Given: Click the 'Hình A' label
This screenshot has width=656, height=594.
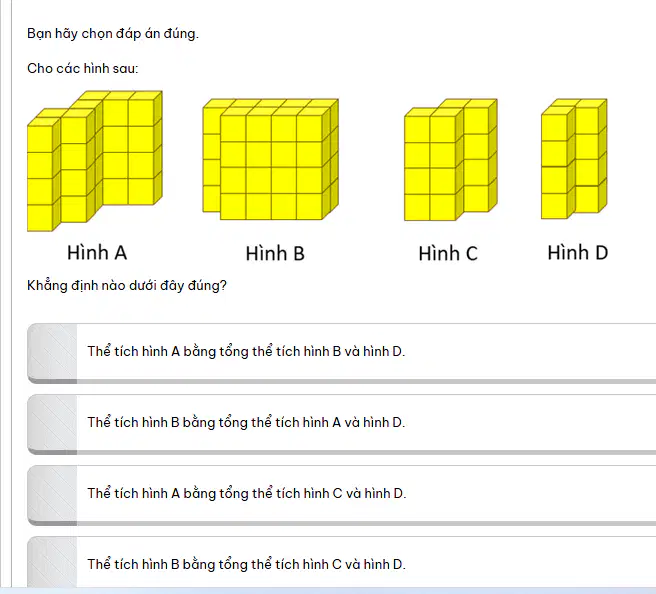Looking at the screenshot, I should [97, 253].
